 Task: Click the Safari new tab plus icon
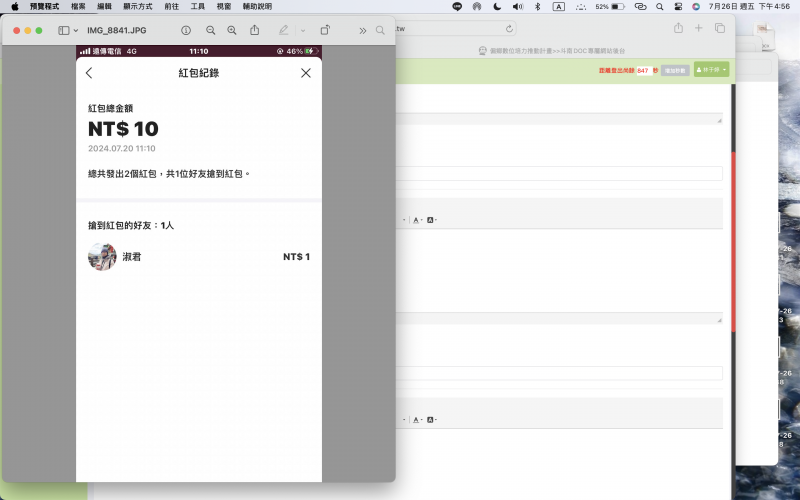point(699,28)
